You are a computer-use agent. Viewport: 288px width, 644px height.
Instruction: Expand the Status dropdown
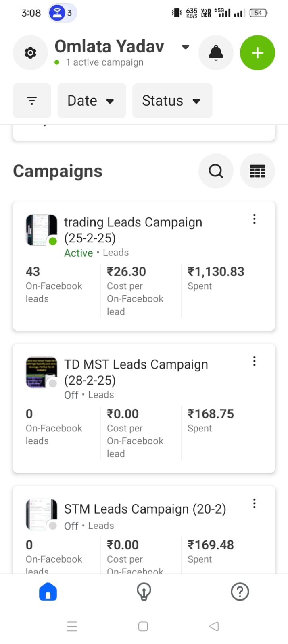(x=172, y=101)
